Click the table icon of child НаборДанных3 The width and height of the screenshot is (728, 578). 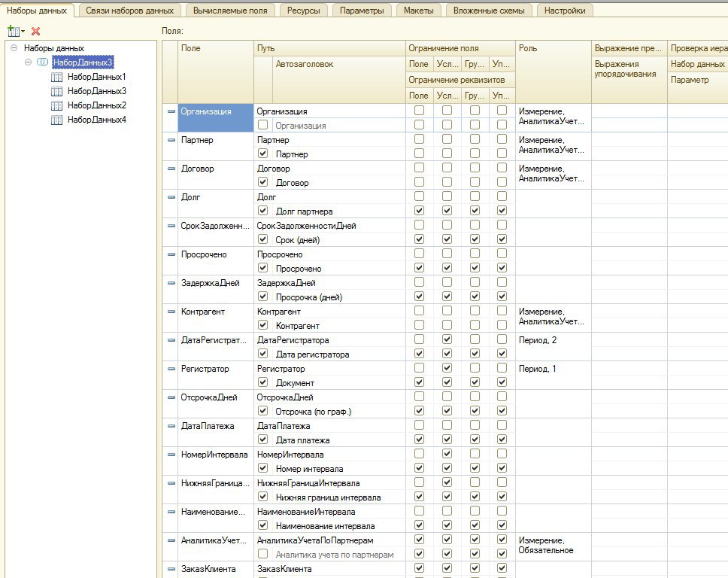click(56, 91)
